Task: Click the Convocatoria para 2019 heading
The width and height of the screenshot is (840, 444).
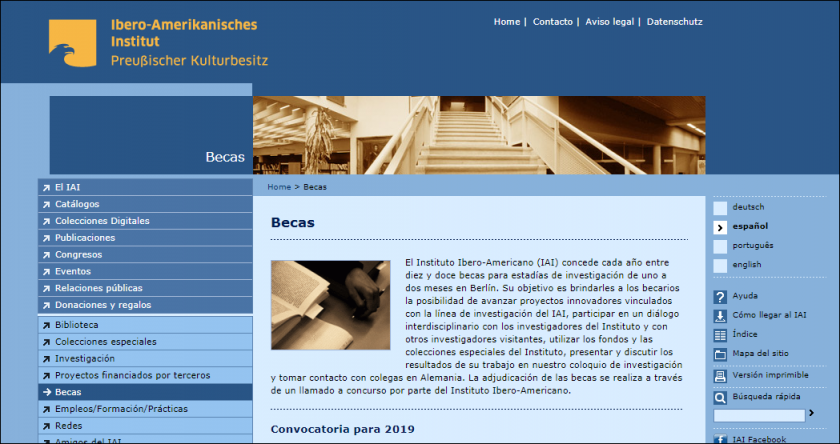Action: click(x=342, y=430)
